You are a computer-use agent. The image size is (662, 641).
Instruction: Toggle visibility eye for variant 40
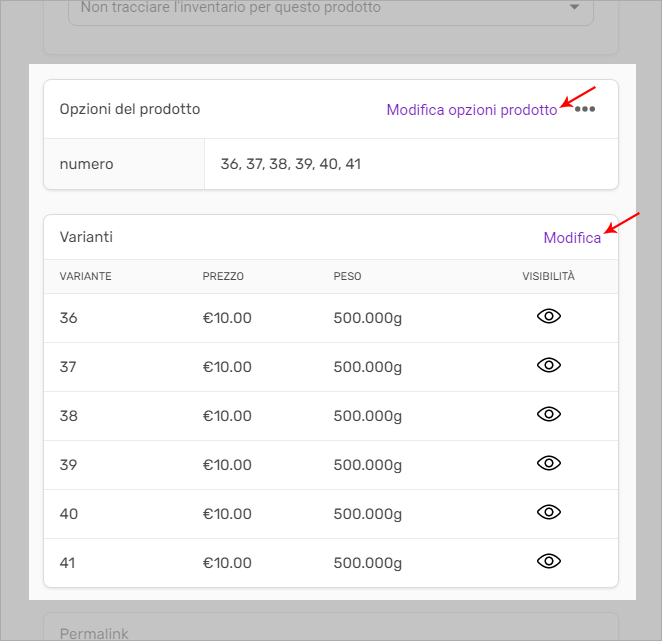548,512
